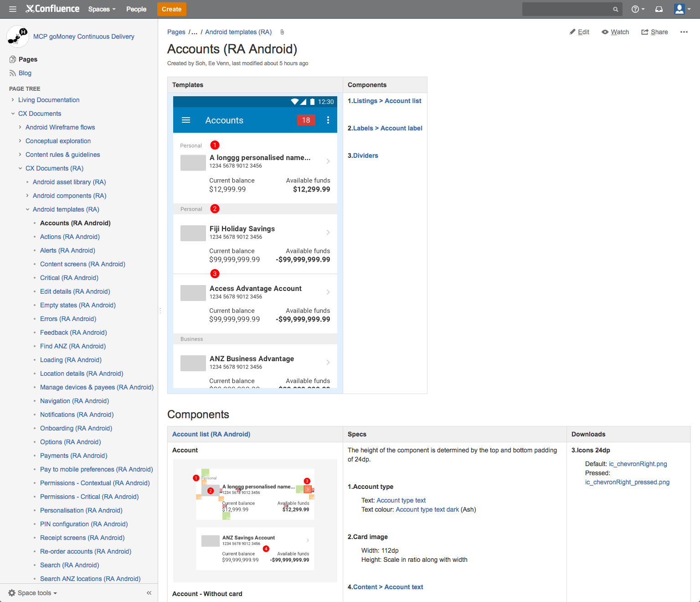The height and width of the screenshot is (602, 700).
Task: Open the Dividers component link
Action: (x=365, y=156)
